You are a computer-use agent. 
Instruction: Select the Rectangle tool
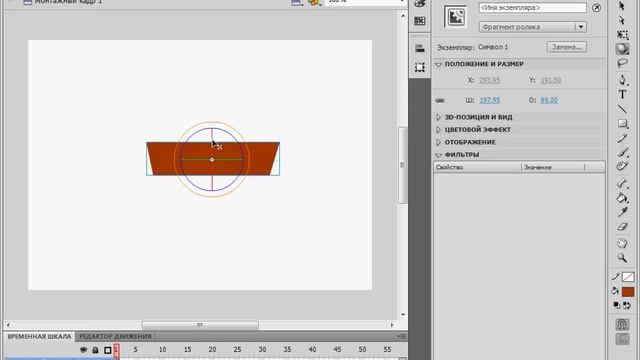coord(622,123)
